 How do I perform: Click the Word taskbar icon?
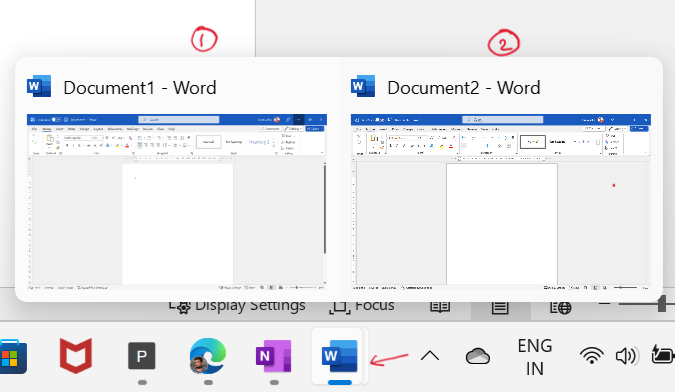[x=340, y=356]
